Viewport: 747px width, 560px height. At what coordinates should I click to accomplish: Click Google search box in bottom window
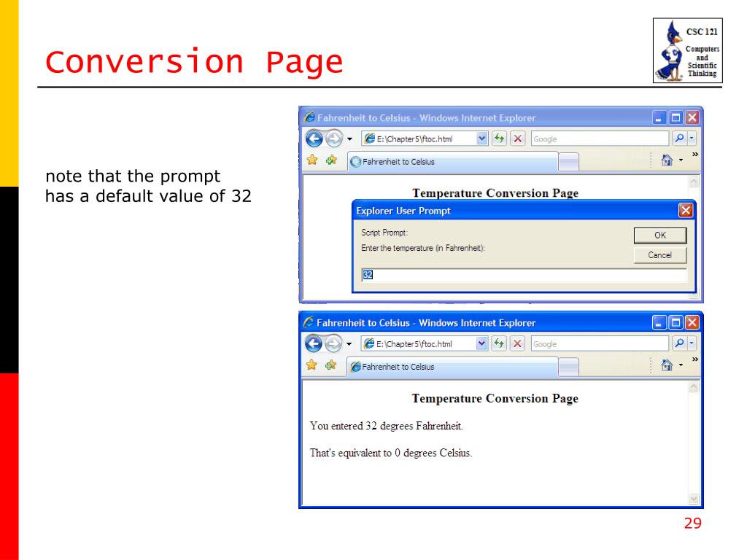(x=600, y=344)
